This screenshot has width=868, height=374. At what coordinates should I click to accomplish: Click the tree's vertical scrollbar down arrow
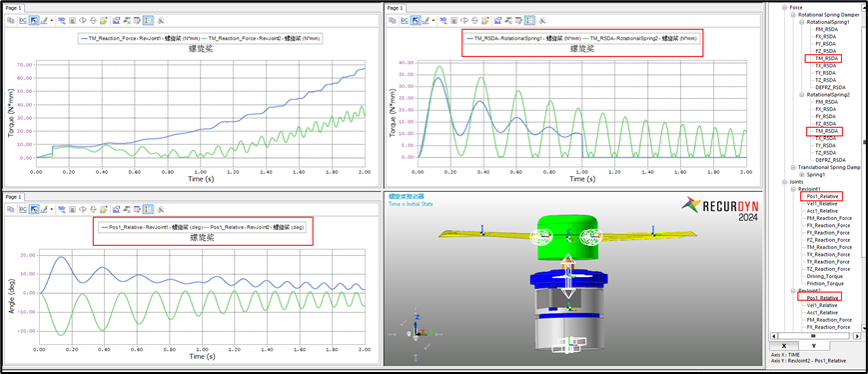click(864, 328)
